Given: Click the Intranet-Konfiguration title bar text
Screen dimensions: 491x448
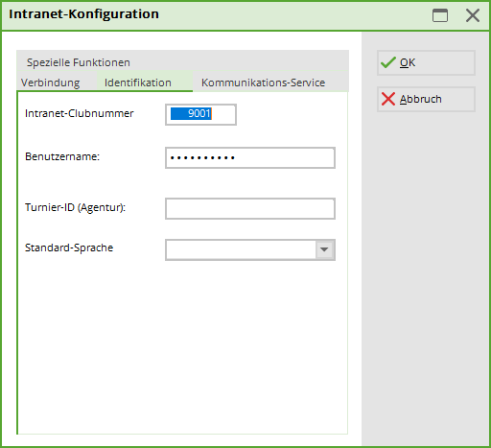Looking at the screenshot, I should 83,14.
